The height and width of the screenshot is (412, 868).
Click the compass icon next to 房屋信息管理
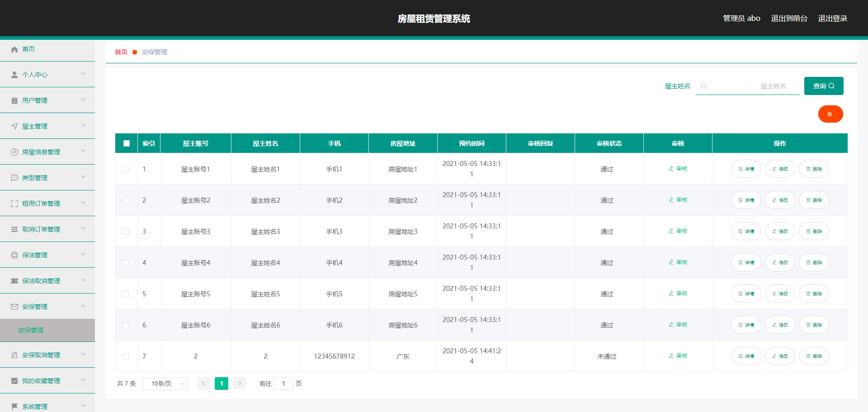click(x=14, y=152)
